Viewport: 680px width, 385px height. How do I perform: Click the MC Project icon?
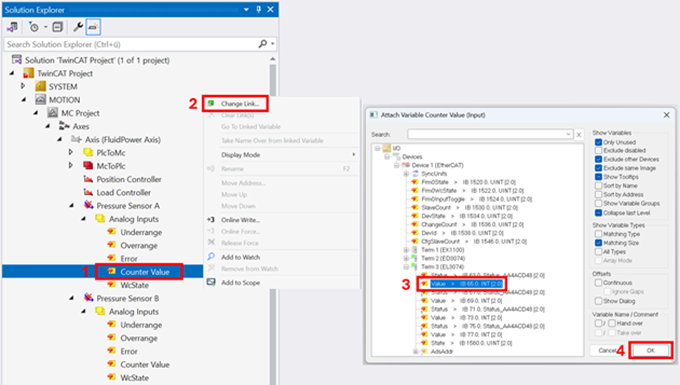click(52, 113)
